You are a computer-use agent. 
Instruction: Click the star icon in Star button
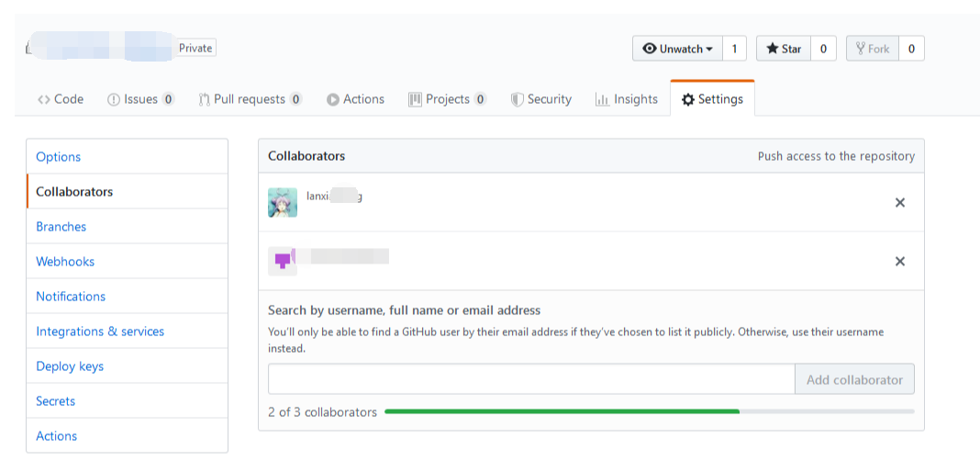[x=773, y=48]
